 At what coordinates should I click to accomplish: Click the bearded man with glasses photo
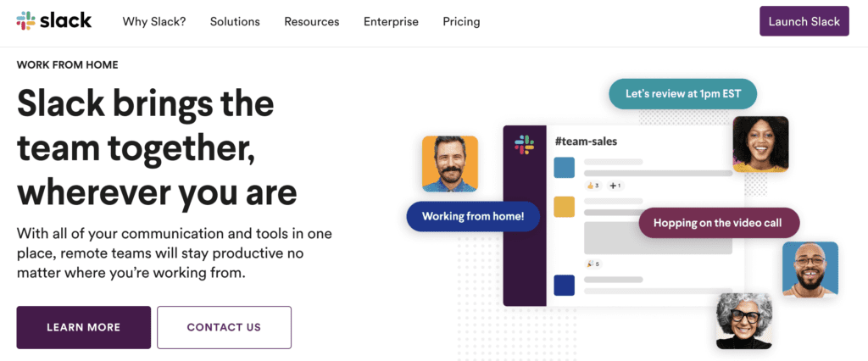pos(810,269)
